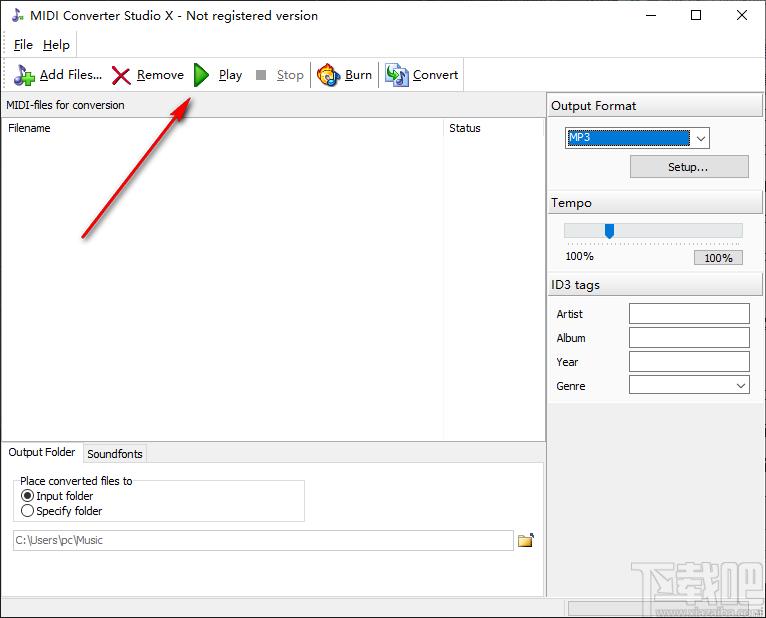Click the gray Stop square icon
The image size is (766, 618).
coord(261,75)
